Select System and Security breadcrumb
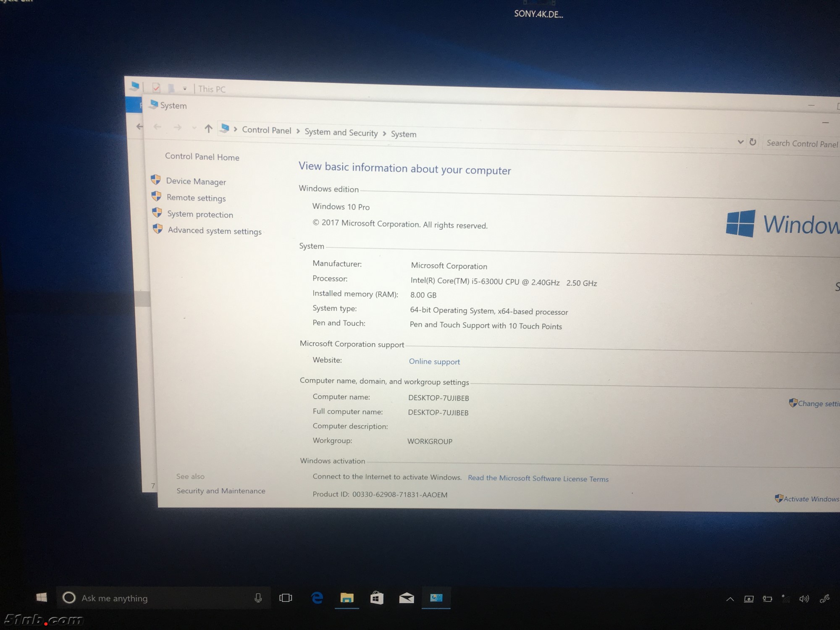Screen dimensions: 840x630 (x=341, y=133)
